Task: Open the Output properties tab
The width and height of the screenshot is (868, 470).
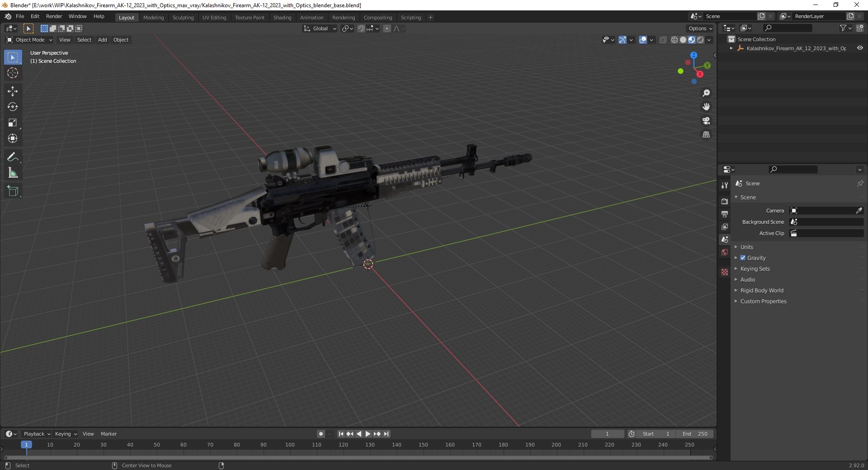Action: click(725, 214)
